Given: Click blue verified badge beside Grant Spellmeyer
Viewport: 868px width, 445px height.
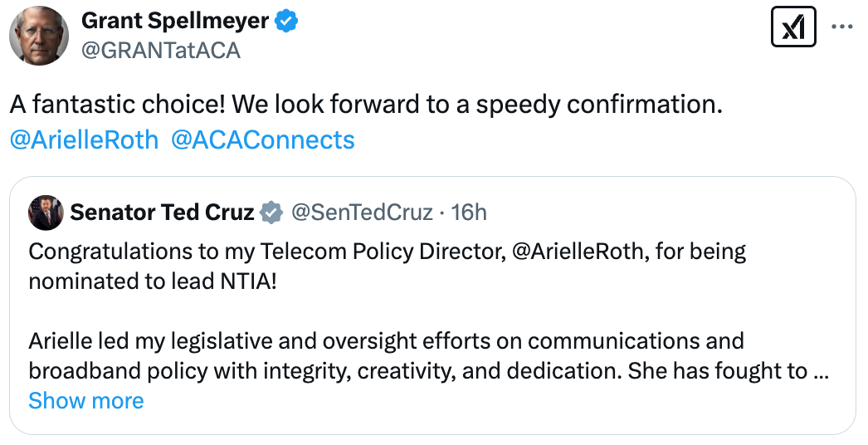Looking at the screenshot, I should pyautogui.click(x=287, y=22).
